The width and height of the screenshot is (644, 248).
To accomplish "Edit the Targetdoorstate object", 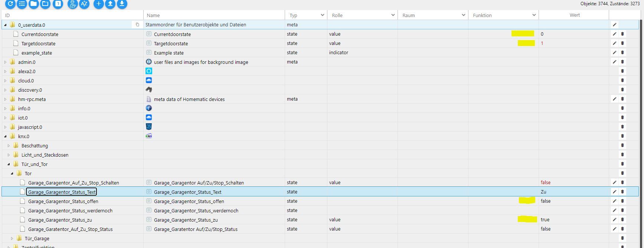I will (615, 43).
